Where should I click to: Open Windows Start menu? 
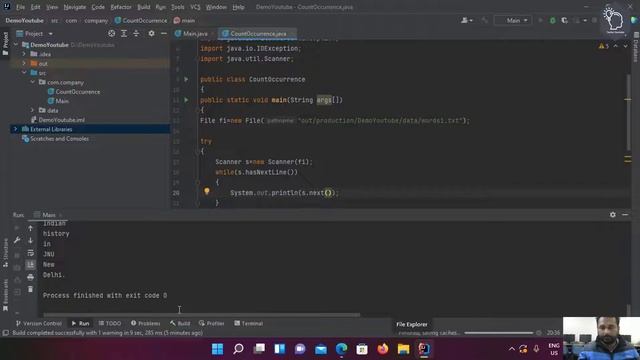point(217,349)
